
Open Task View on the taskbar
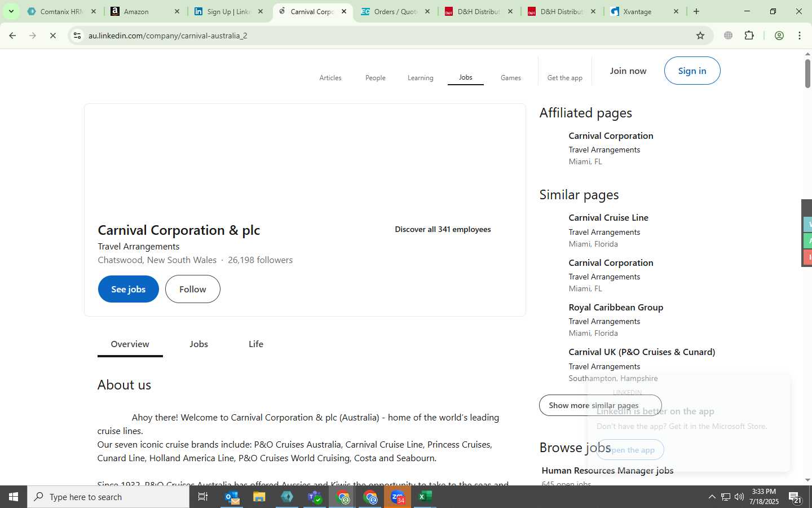(203, 497)
